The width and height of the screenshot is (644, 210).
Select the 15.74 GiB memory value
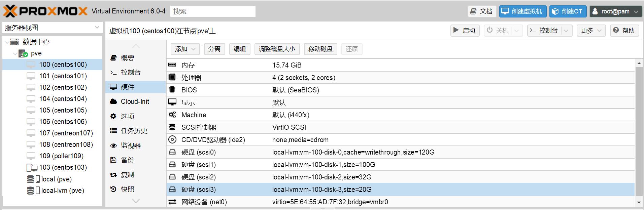click(x=287, y=65)
